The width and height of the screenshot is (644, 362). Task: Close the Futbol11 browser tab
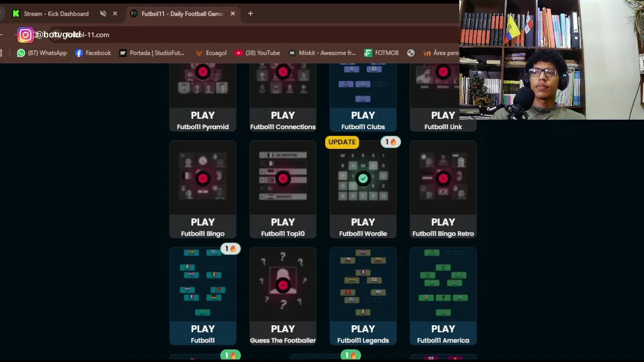(232, 14)
